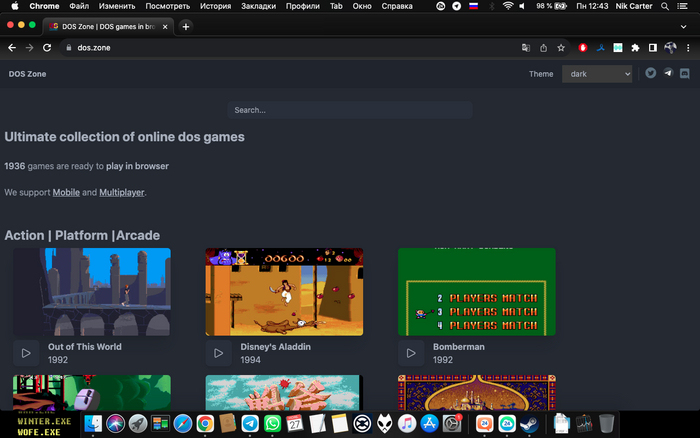
Task: Click the Disney's Aladdin title
Action: (x=275, y=346)
